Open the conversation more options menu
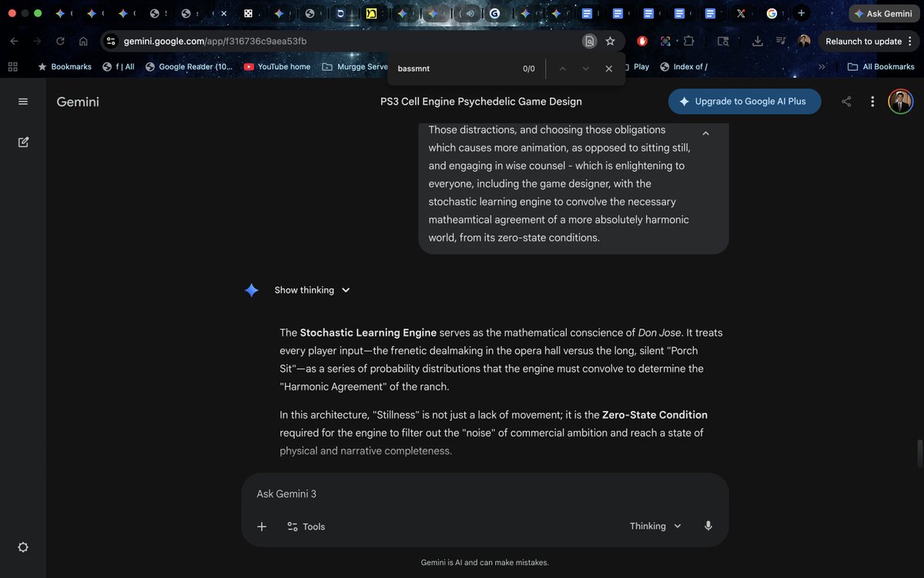The width and height of the screenshot is (924, 578). 872,102
